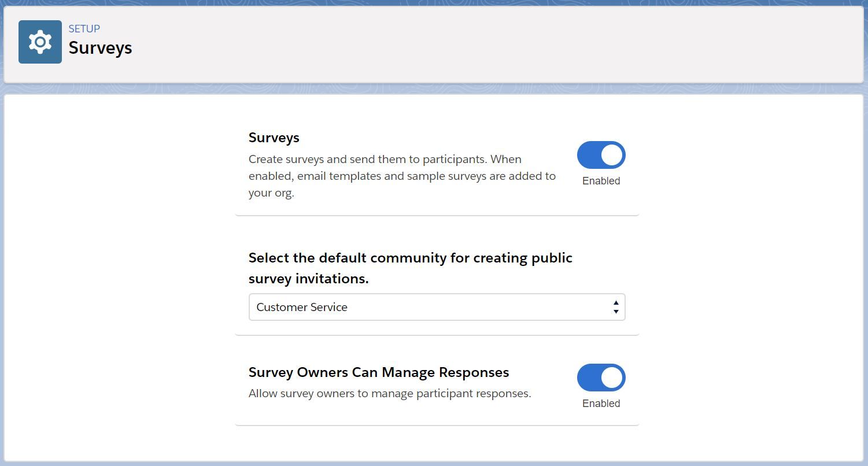Click the Surveys page title

[101, 47]
